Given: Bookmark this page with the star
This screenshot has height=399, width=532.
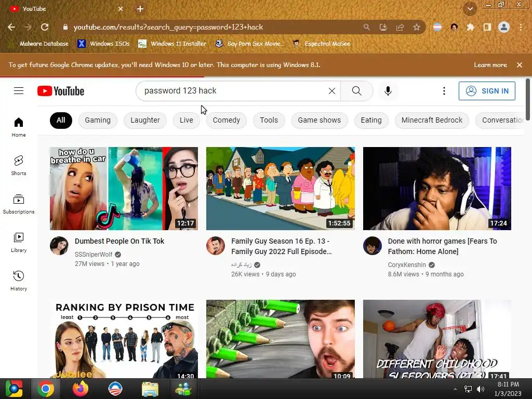Looking at the screenshot, I should 417,27.
